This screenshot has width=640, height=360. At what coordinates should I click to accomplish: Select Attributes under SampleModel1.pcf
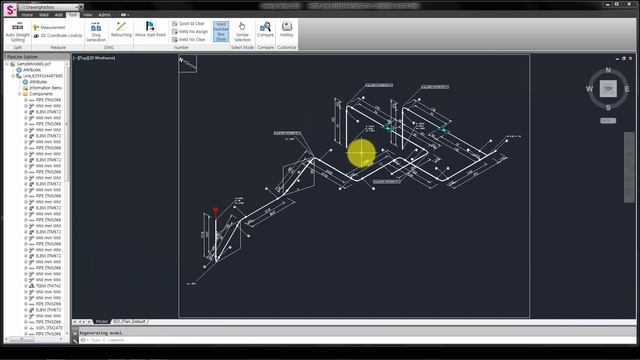(32, 70)
